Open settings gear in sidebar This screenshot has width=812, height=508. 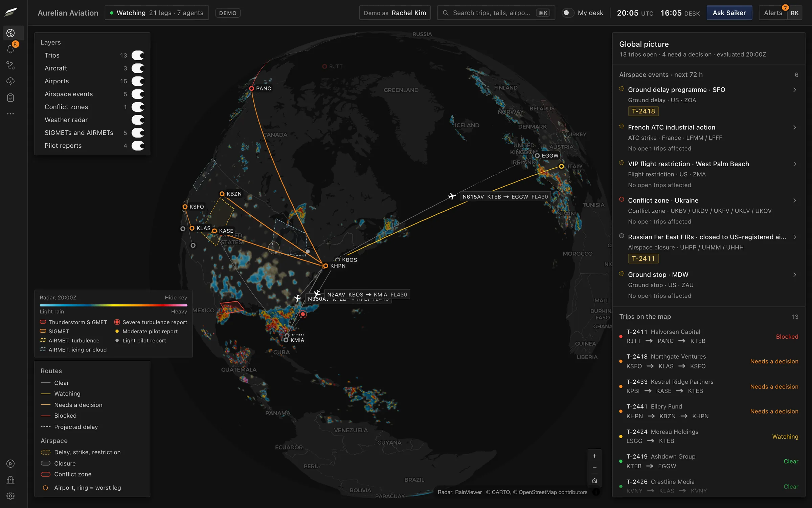pyautogui.click(x=10, y=496)
